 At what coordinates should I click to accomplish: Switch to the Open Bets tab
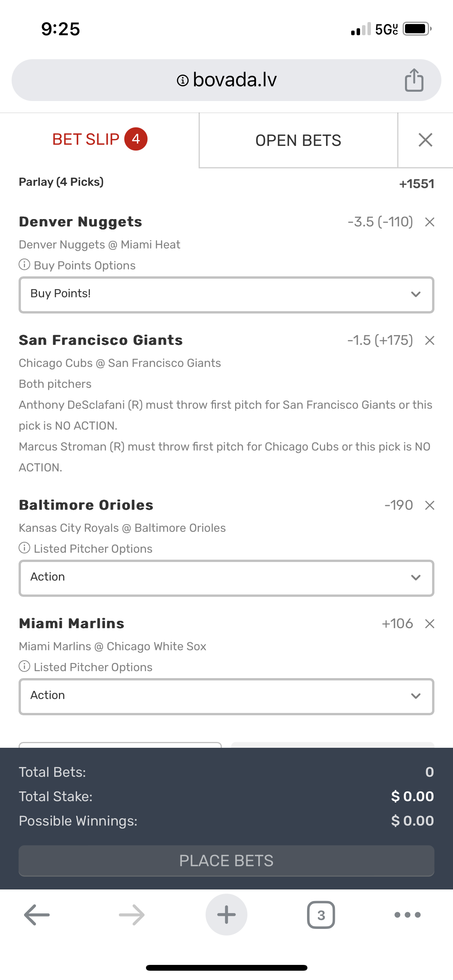click(x=298, y=140)
